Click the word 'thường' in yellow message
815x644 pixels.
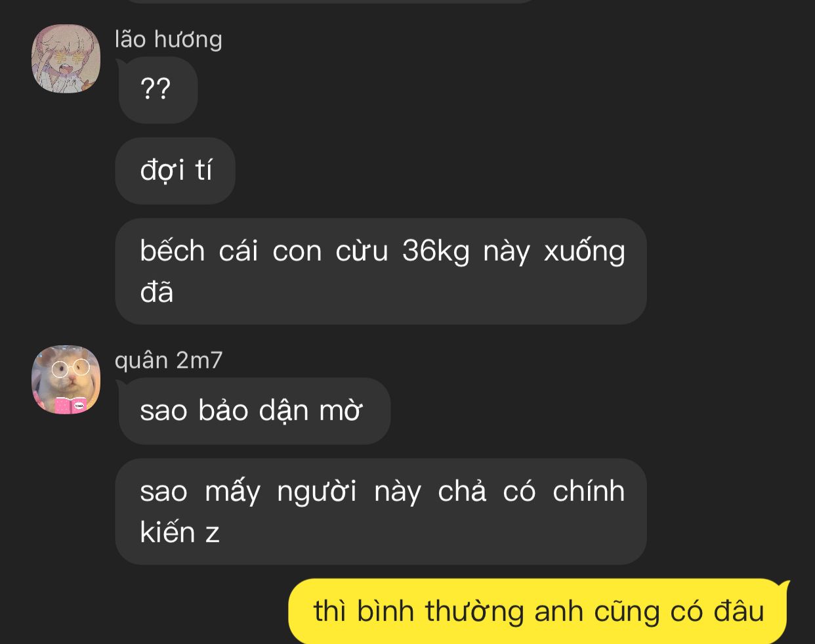[x=474, y=612]
